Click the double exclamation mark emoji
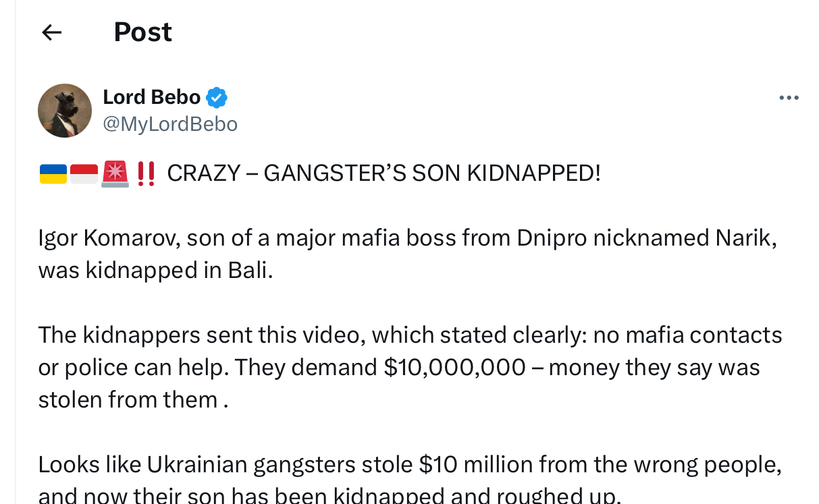Image resolution: width=819 pixels, height=504 pixels. tap(146, 174)
